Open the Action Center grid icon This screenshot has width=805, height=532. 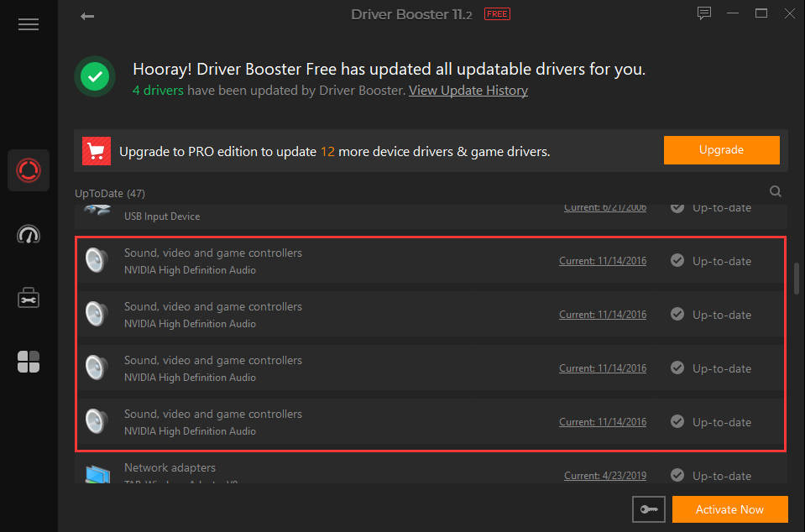[29, 362]
